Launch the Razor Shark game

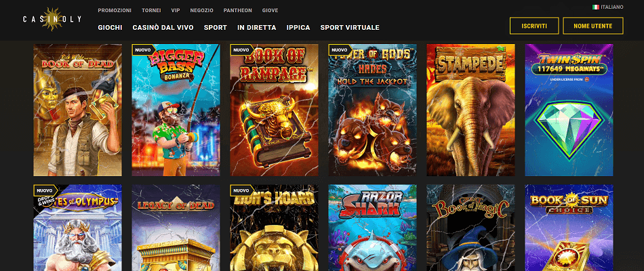coord(373,228)
